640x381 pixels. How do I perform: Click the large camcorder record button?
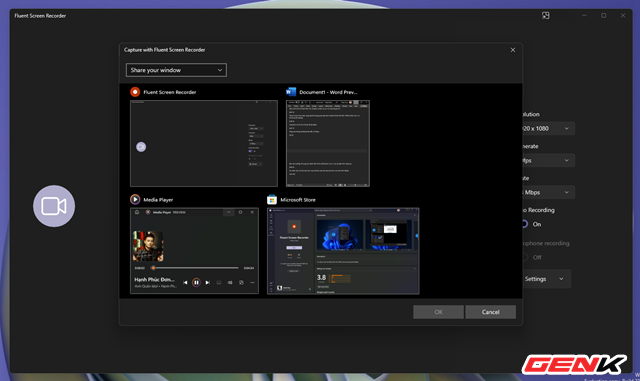(x=54, y=206)
